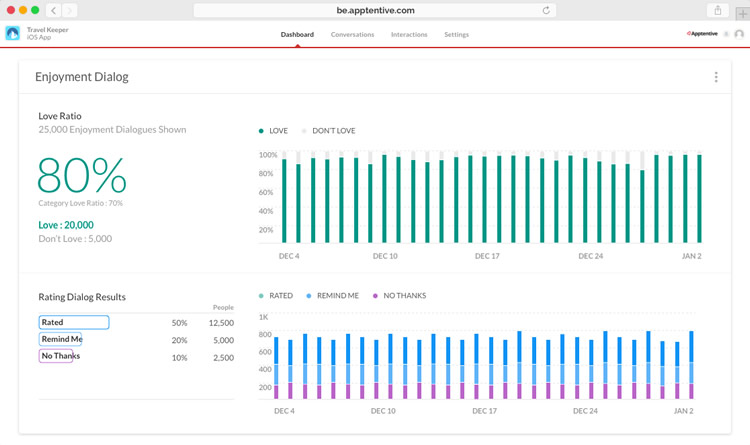
Task: Click the browser back arrow
Action: pyautogui.click(x=53, y=10)
